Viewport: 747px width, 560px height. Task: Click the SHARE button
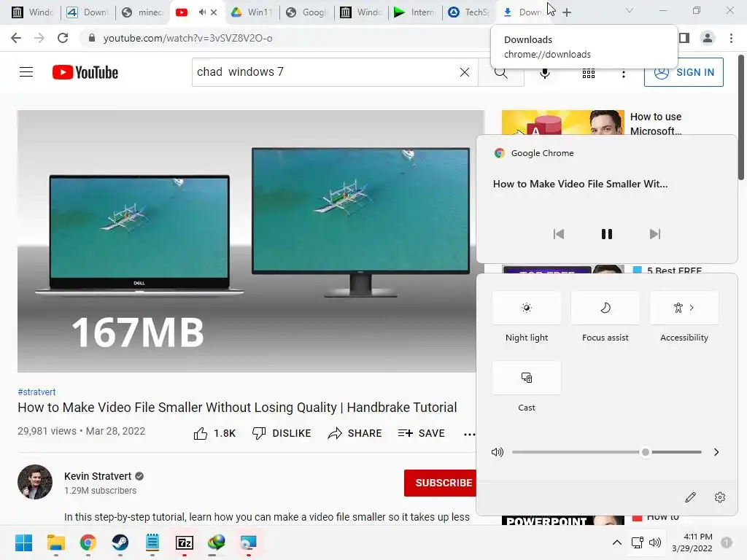[355, 433]
